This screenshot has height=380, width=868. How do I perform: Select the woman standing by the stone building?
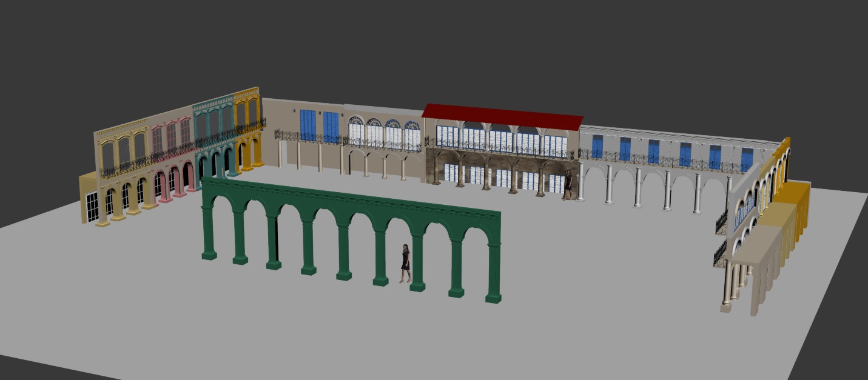568,184
